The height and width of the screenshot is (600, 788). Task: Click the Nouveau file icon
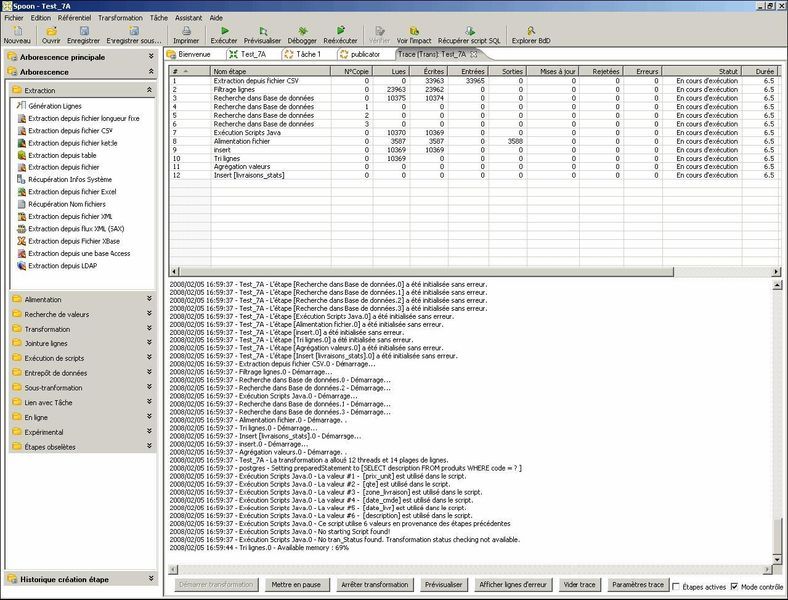(17, 31)
